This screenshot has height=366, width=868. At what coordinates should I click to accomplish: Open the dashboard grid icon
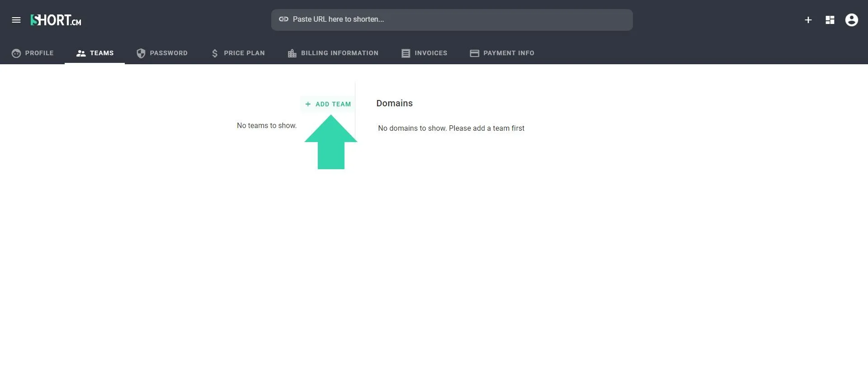pyautogui.click(x=830, y=20)
